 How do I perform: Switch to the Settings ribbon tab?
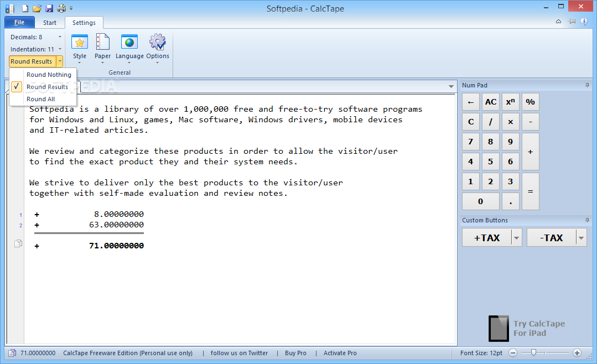pyautogui.click(x=84, y=23)
